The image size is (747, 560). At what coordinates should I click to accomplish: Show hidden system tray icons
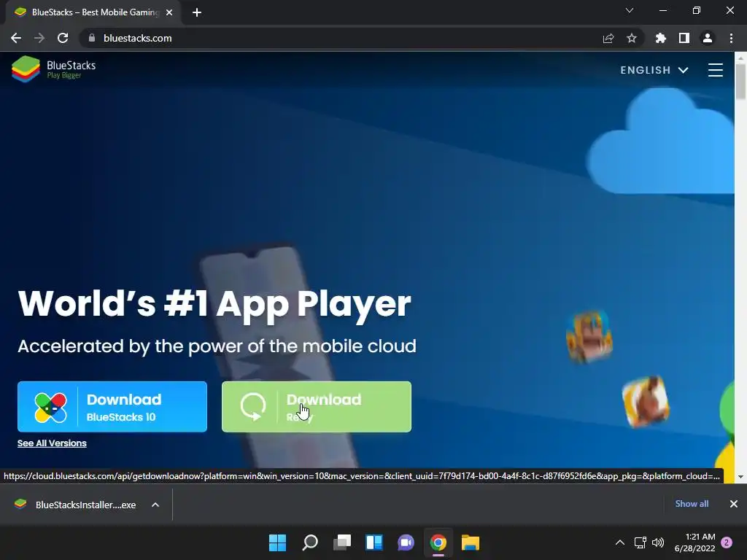620,542
